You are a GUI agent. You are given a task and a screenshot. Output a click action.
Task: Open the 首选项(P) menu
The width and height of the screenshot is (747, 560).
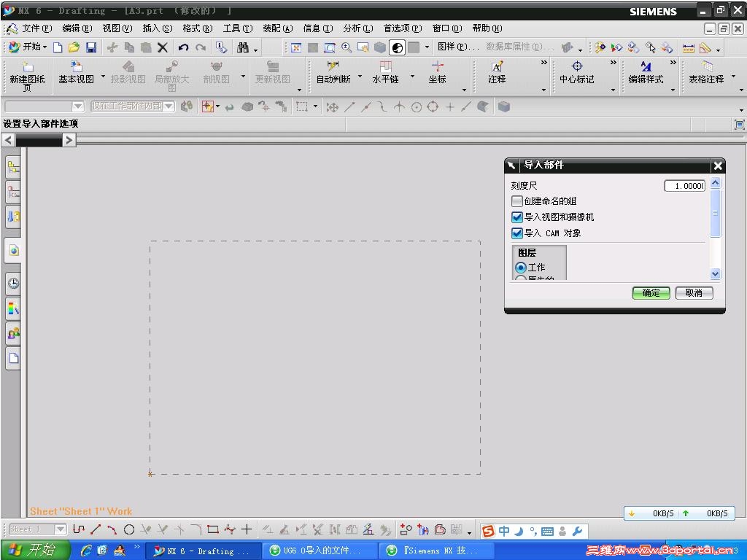[403, 28]
